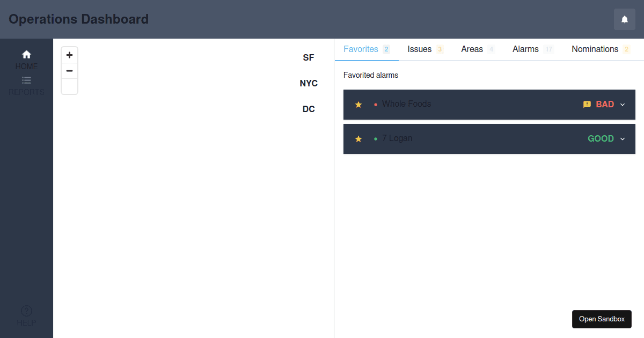
Task: Open the Areas tab
Action: 478,49
